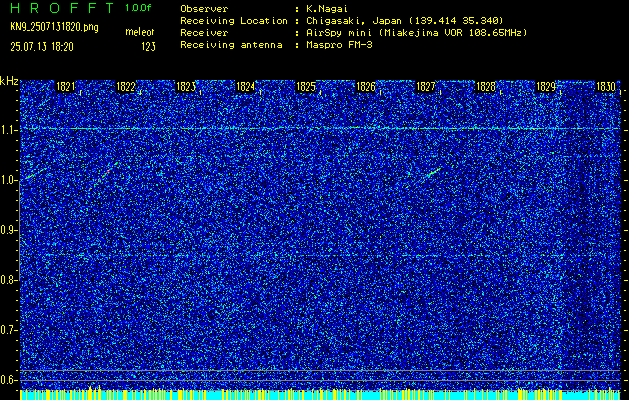Image resolution: width=629 pixels, height=400 pixels.
Task: Click the Observer label
Action: click(204, 9)
